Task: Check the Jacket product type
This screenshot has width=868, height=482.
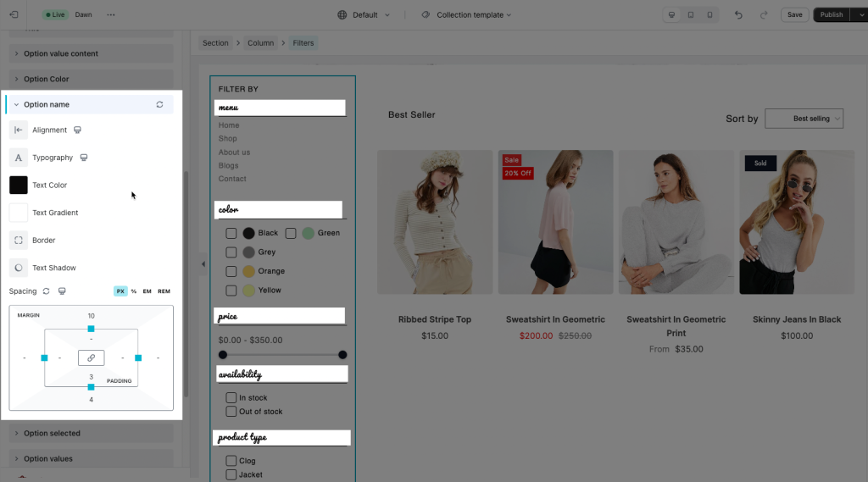Action: click(x=231, y=475)
